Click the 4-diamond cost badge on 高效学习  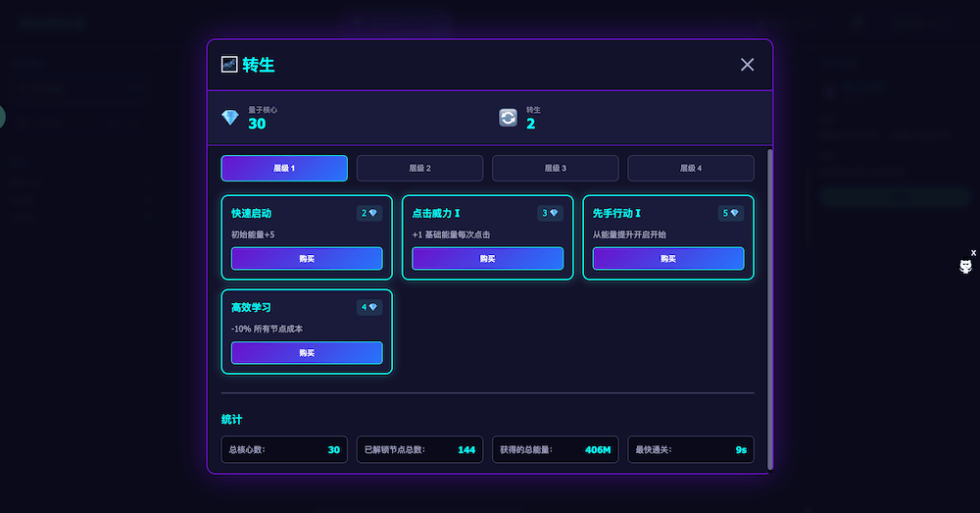pos(368,307)
